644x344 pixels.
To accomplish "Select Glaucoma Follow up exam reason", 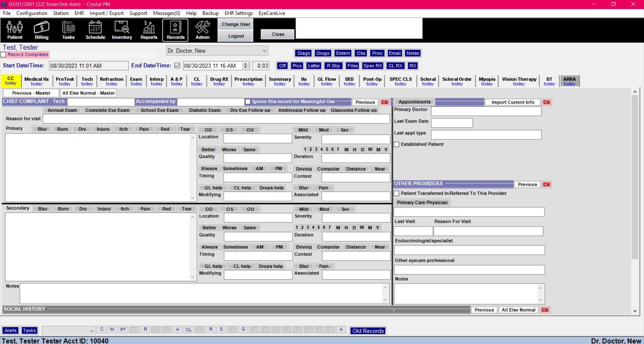I will (354, 110).
